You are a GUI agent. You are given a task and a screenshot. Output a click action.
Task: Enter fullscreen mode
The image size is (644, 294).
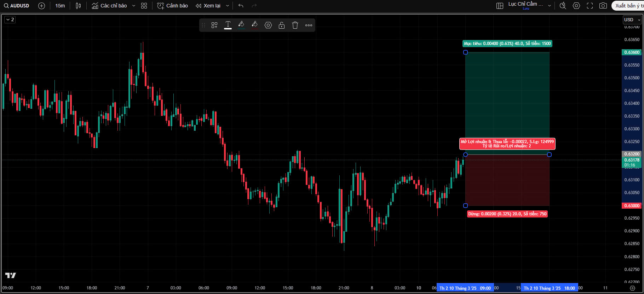(590, 6)
